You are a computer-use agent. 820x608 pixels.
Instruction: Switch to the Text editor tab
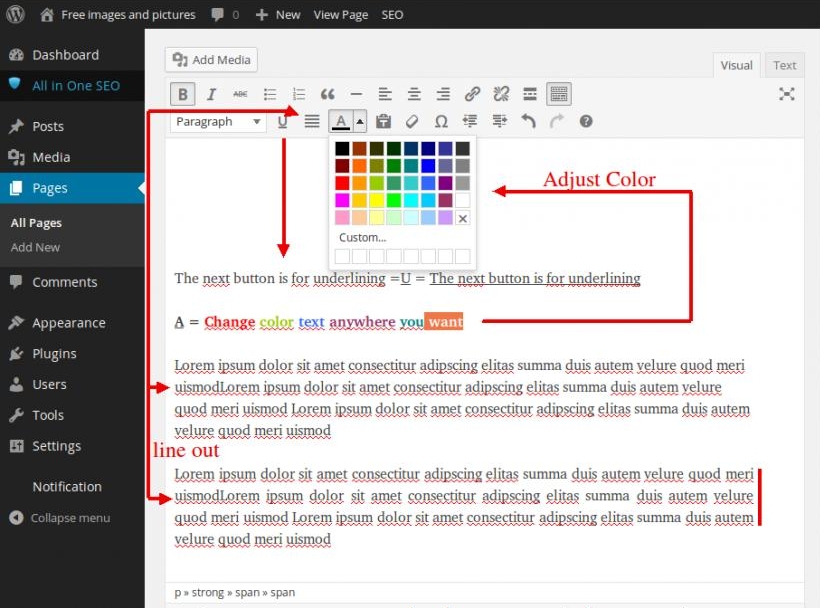pyautogui.click(x=784, y=64)
